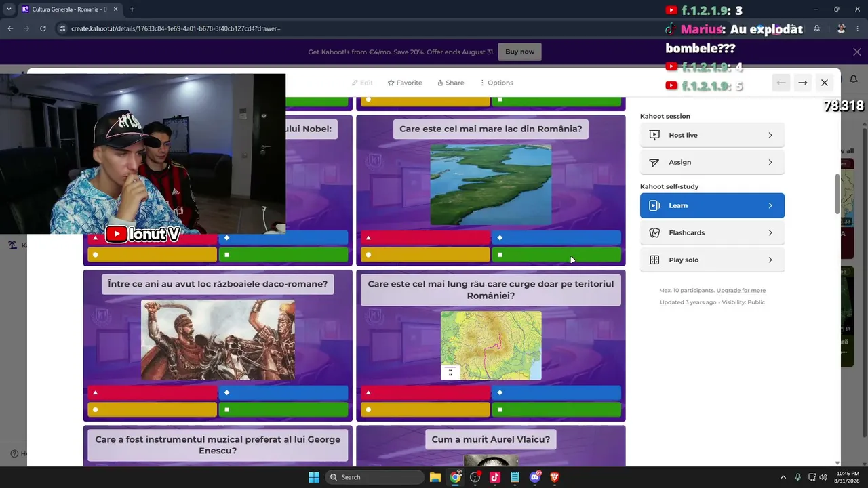Select yellow circle answer for Daco-Roman wars question
This screenshot has width=868, height=488.
pyautogui.click(x=152, y=409)
